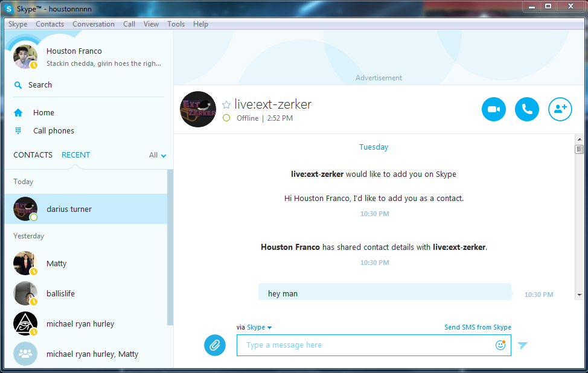Image resolution: width=588 pixels, height=373 pixels.
Task: Attach a file with the paperclip button
Action: coord(215,345)
